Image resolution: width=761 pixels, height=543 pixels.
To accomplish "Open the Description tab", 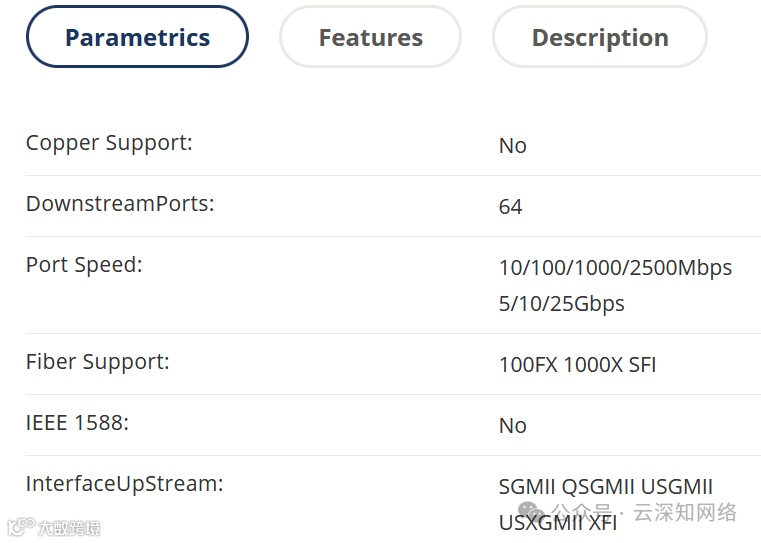I will [x=600, y=37].
